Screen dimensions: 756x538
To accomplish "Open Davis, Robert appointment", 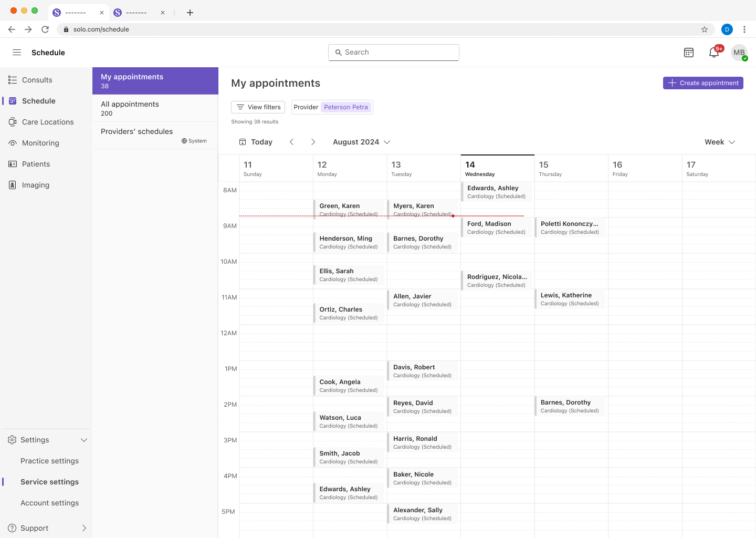I will [x=423, y=370].
